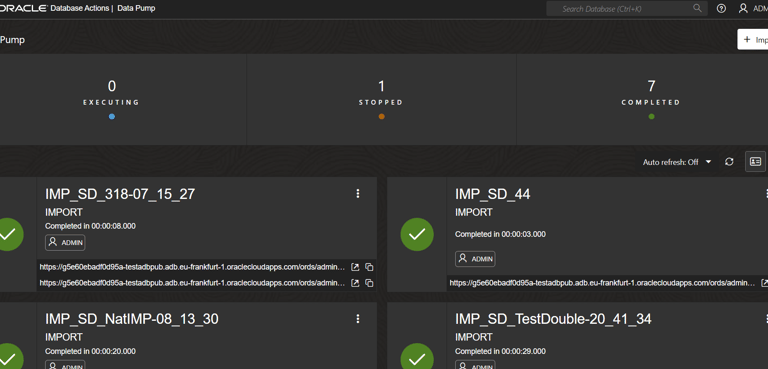Screen dimensions: 768x369
Task: Switch to card view layout
Action: [755, 162]
